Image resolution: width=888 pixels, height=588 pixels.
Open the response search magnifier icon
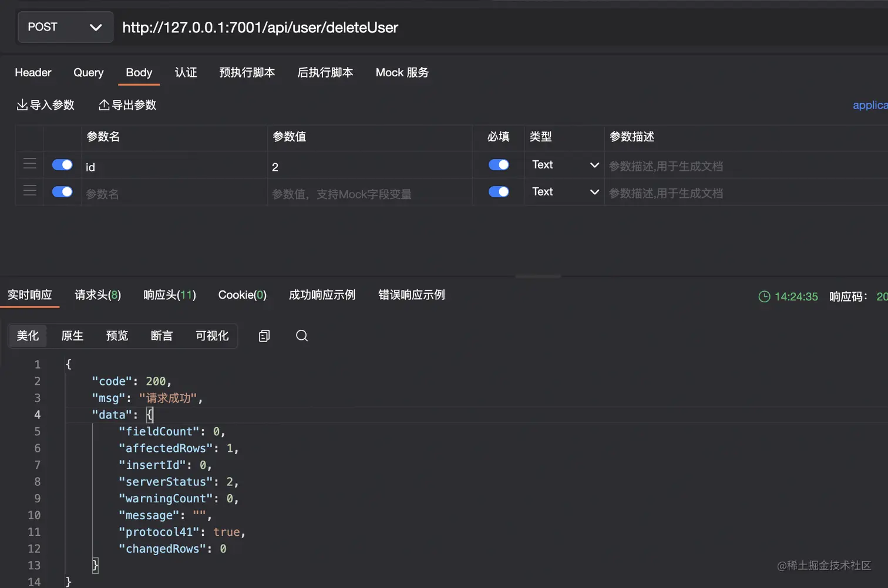[302, 336]
